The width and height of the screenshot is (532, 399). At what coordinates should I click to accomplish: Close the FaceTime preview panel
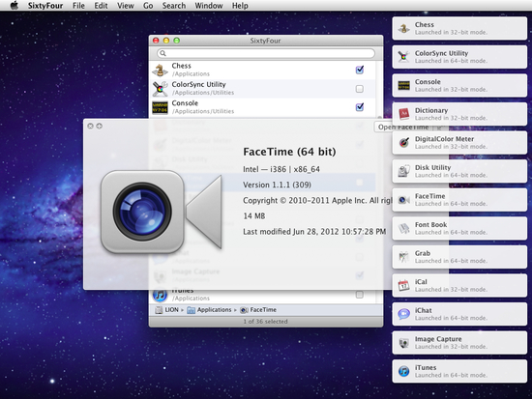click(x=90, y=127)
